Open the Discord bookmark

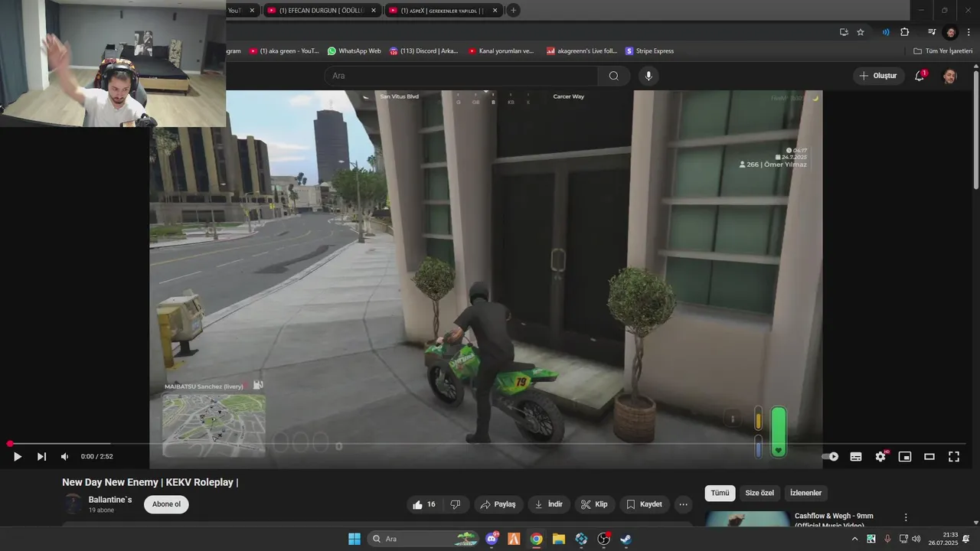(423, 51)
